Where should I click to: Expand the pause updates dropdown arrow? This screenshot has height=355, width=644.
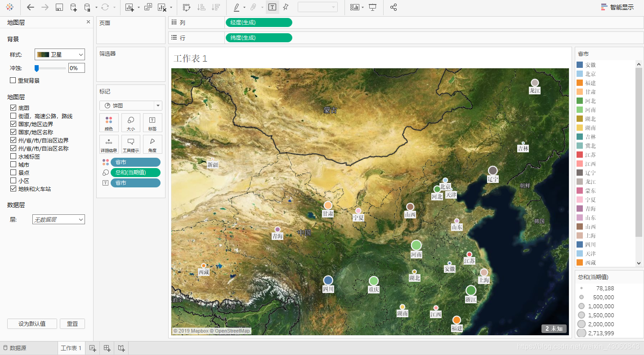pyautogui.click(x=96, y=7)
